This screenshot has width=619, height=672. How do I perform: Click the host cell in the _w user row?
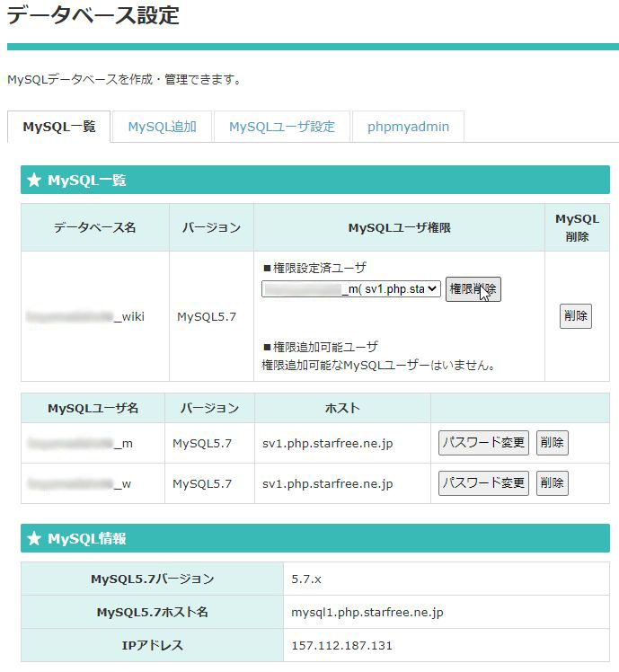327,484
